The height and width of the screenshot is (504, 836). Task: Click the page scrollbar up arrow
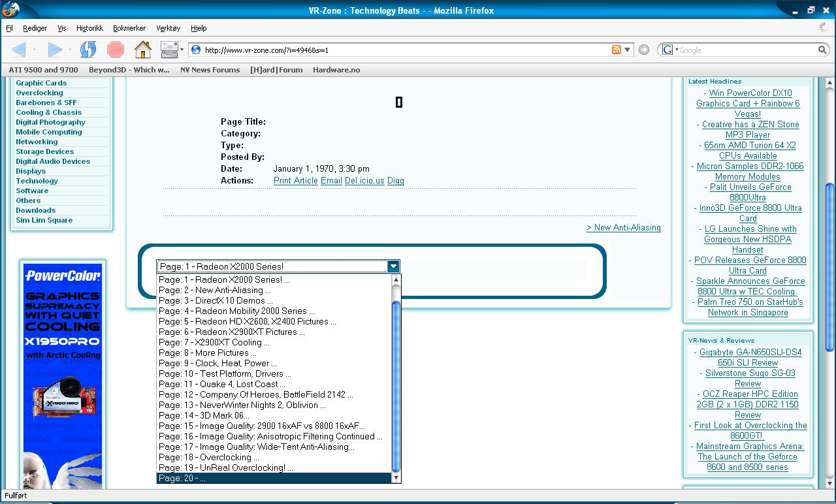click(831, 82)
